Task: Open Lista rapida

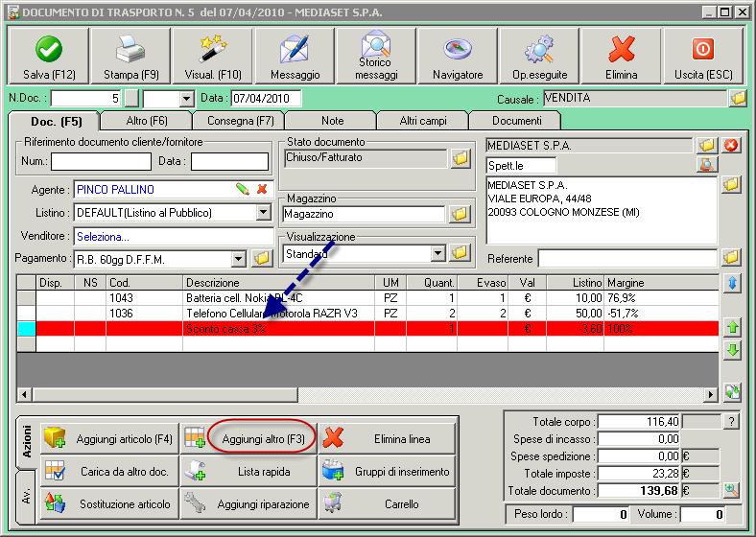Action: pyautogui.click(x=248, y=472)
